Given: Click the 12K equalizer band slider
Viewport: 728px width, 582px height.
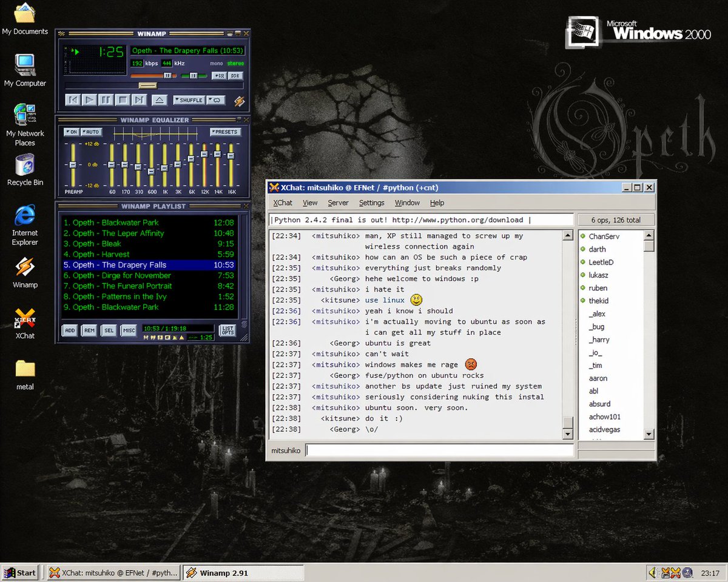Looking at the screenshot, I should click(204, 166).
